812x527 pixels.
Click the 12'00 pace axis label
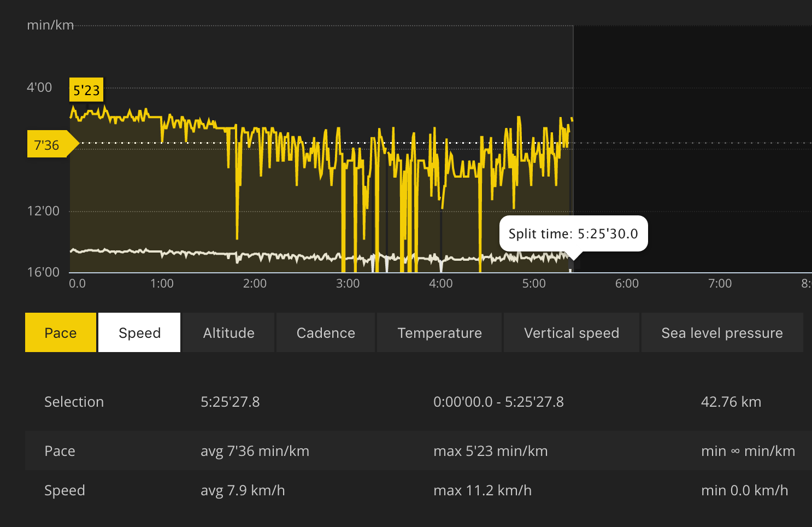click(x=43, y=211)
